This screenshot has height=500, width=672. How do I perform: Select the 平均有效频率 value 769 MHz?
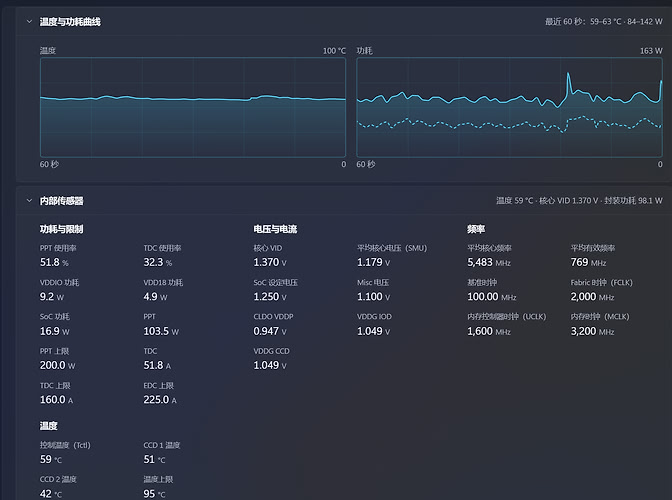pos(588,262)
